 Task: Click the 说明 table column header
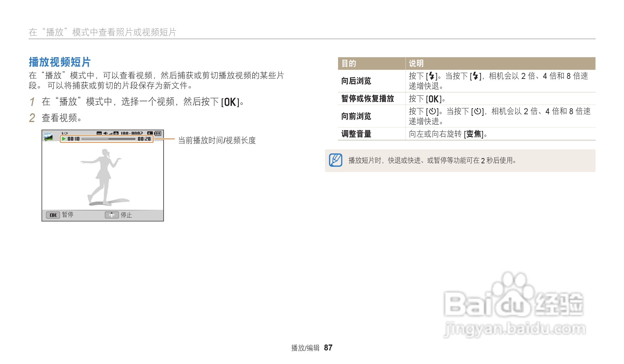[x=416, y=63]
